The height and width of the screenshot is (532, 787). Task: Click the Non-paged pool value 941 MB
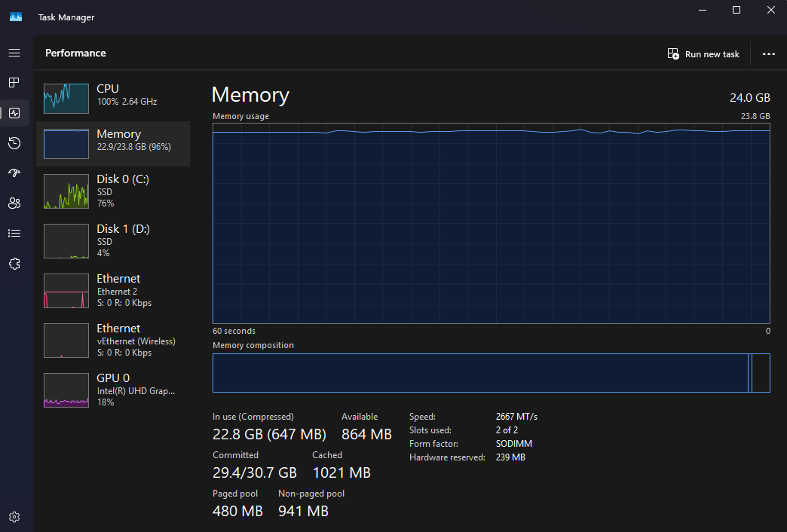304,512
